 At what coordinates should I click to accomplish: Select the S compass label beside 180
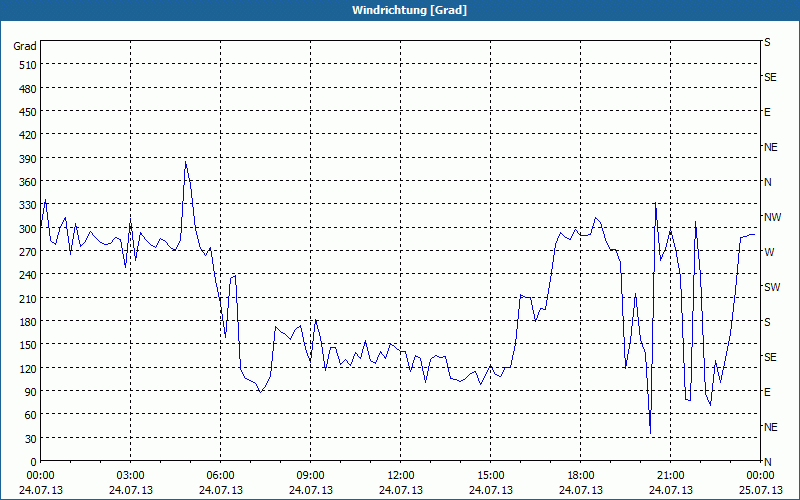coord(767,322)
